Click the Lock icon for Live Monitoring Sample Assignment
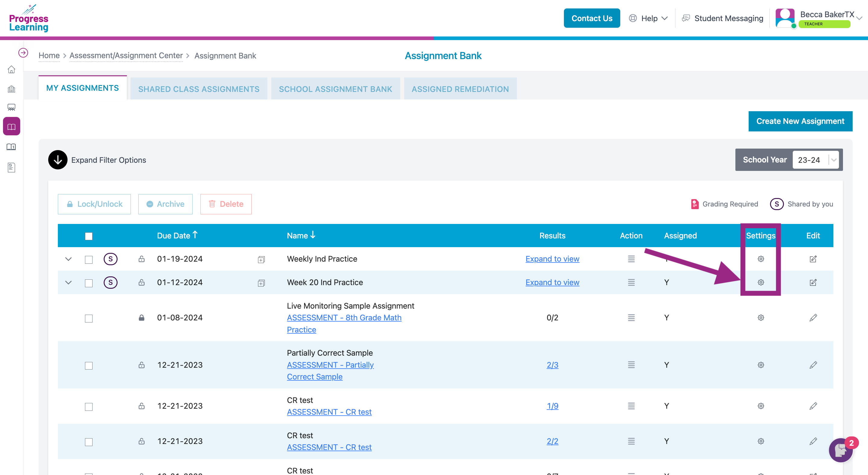 pyautogui.click(x=142, y=318)
